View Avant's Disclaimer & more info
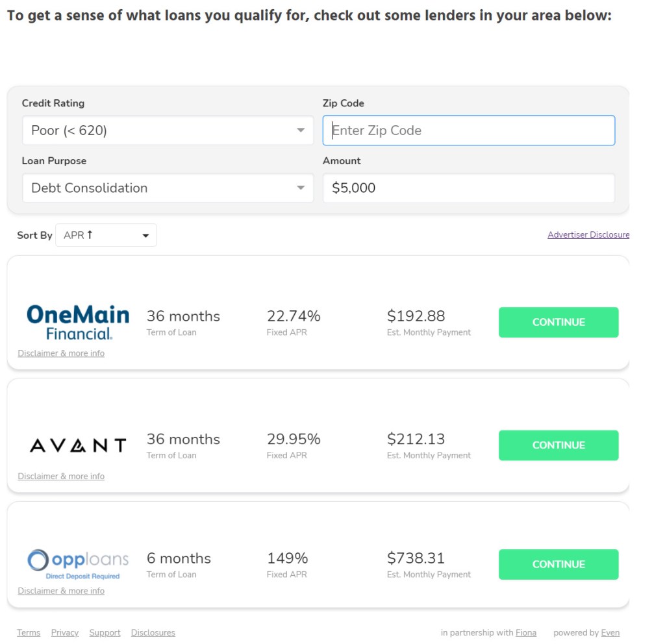 pos(61,477)
